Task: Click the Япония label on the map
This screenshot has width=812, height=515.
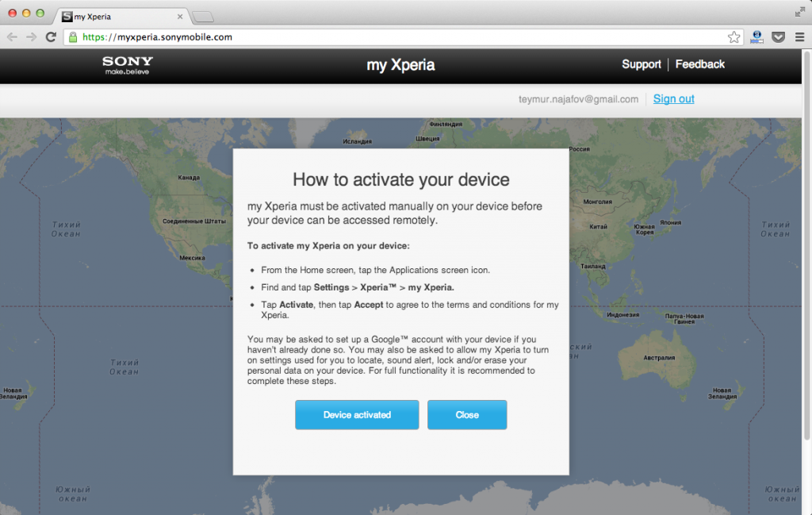Action: tap(671, 222)
